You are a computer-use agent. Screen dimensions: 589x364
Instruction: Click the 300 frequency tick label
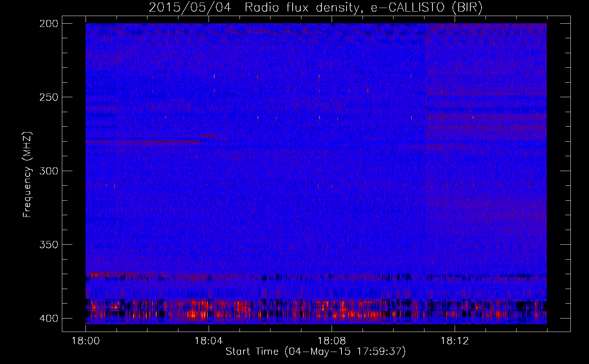pyautogui.click(x=49, y=171)
